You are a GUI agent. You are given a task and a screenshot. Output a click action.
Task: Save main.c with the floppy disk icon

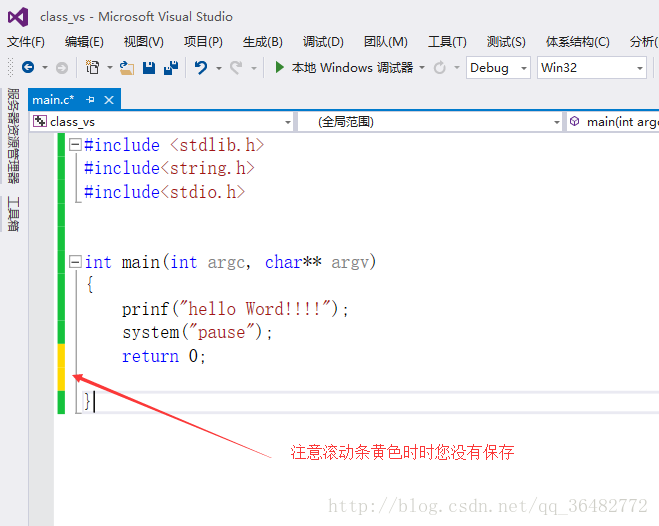tap(149, 68)
